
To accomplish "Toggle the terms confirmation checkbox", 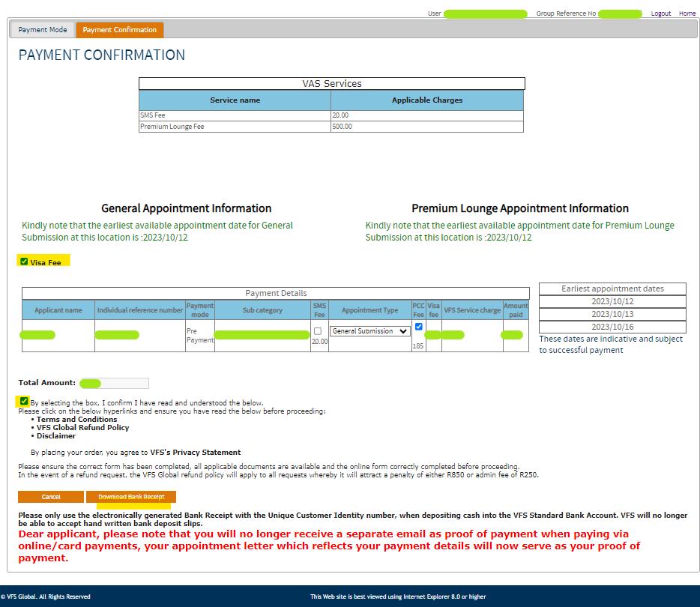I will click(24, 401).
